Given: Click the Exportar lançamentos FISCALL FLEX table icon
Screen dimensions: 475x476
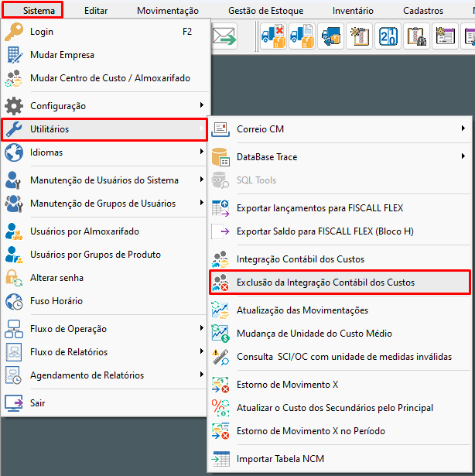Looking at the screenshot, I should [x=220, y=208].
